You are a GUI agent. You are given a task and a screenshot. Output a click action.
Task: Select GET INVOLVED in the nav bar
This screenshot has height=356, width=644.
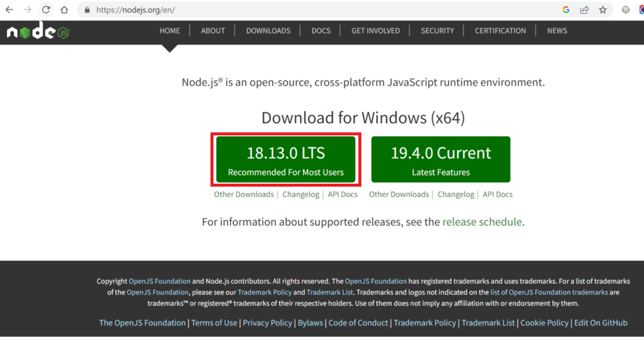coord(376,31)
